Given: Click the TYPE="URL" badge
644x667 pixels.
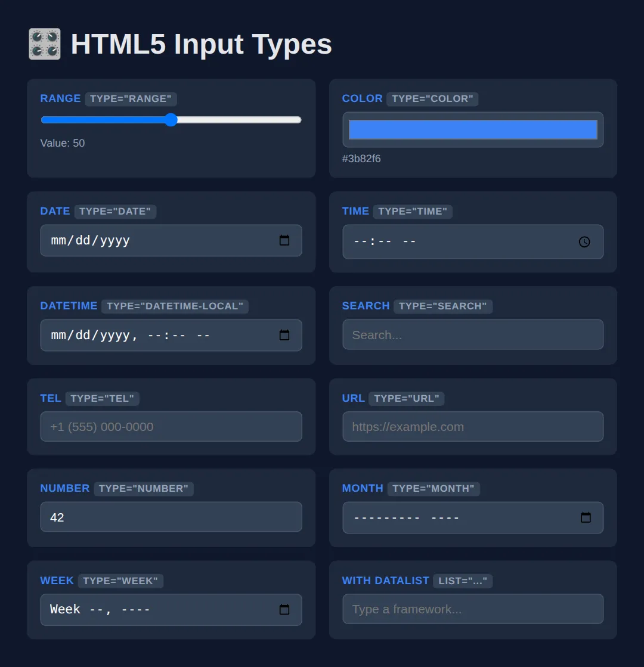Looking at the screenshot, I should point(407,399).
